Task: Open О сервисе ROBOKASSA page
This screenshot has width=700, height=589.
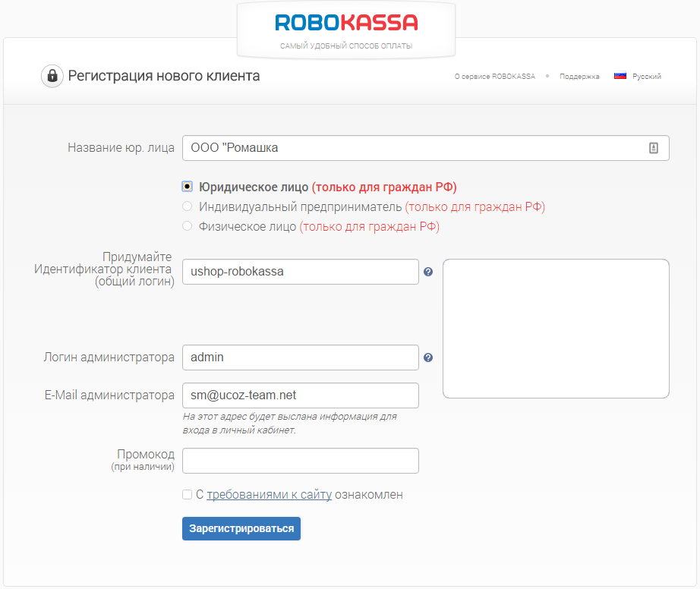Action: pos(494,77)
